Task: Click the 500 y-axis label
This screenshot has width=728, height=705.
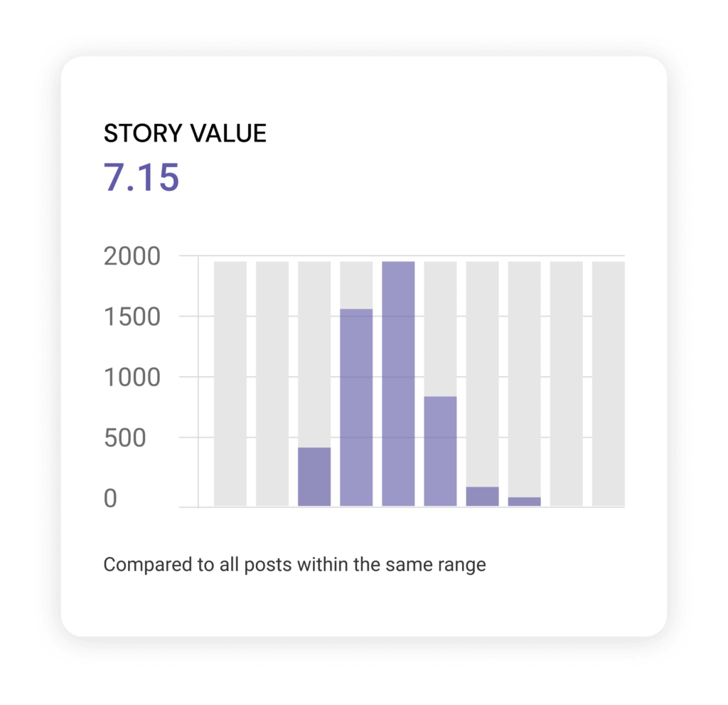Action: [124, 438]
